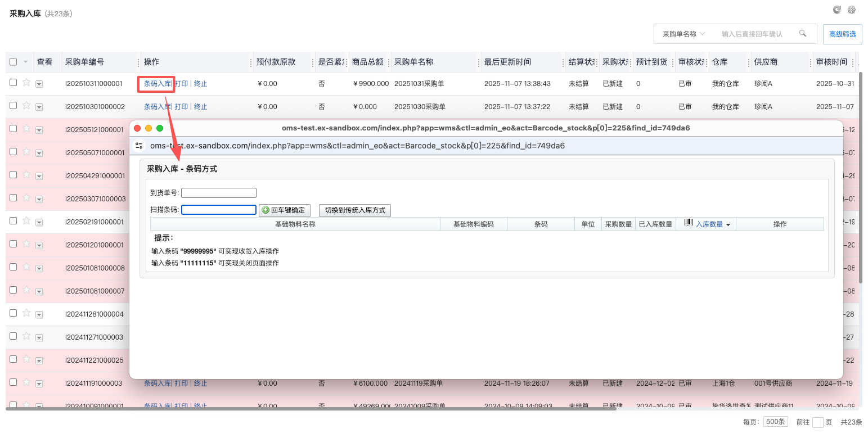Click the 前往 page number box
Image resolution: width=868 pixels, height=433 pixels.
818,422
